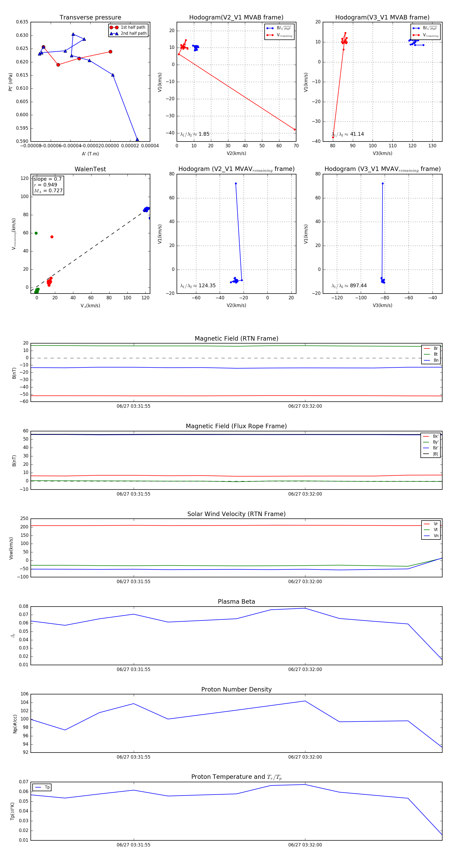Viewport: 473px width, 868px height.
Task: Select the green point near 60 in WalenTest plot
Action: pyautogui.click(x=36, y=233)
